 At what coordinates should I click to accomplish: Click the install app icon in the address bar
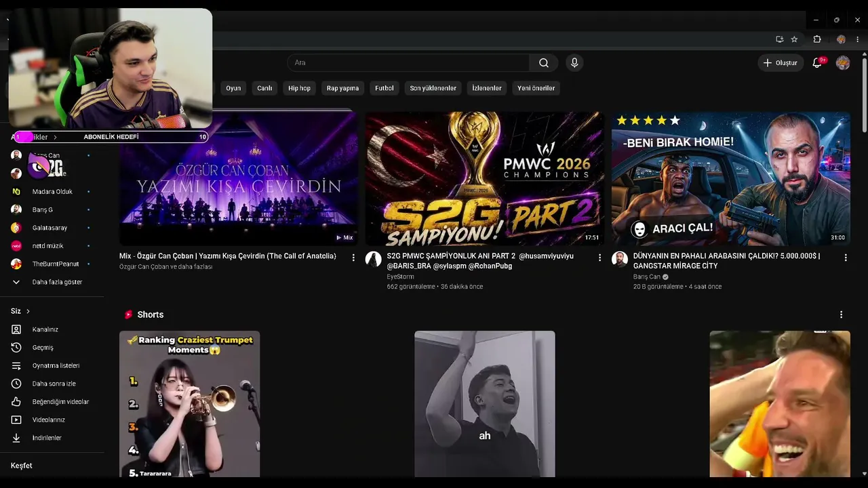pos(779,39)
